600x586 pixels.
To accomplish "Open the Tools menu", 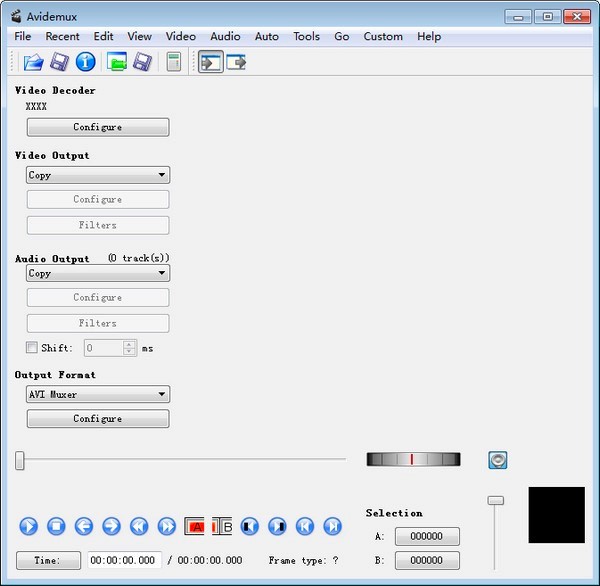I will (x=306, y=36).
